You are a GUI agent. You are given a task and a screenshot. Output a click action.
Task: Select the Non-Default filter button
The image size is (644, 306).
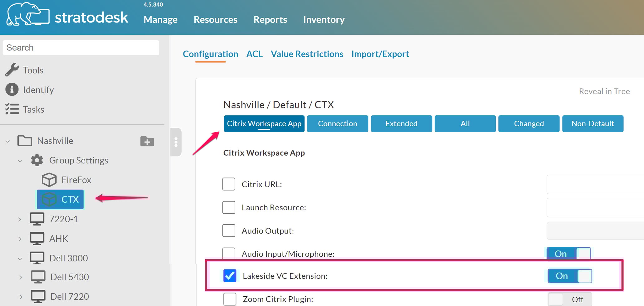click(x=593, y=124)
